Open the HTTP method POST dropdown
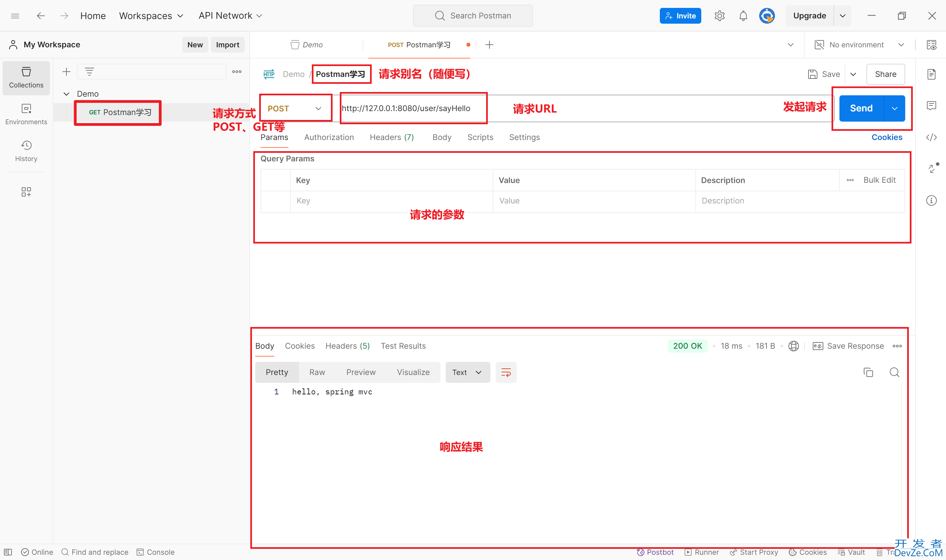This screenshot has height=560, width=946. 295,109
